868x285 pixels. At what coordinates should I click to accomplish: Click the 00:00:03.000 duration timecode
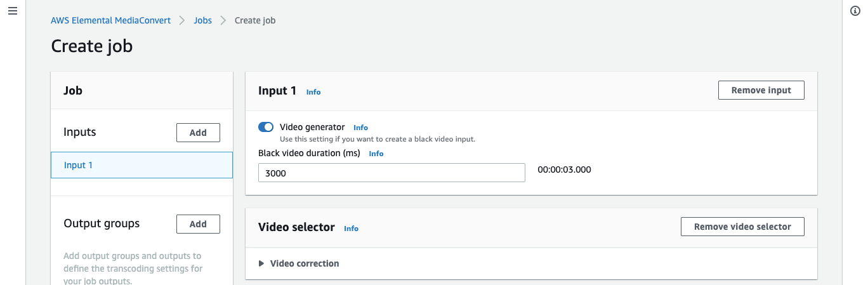564,169
